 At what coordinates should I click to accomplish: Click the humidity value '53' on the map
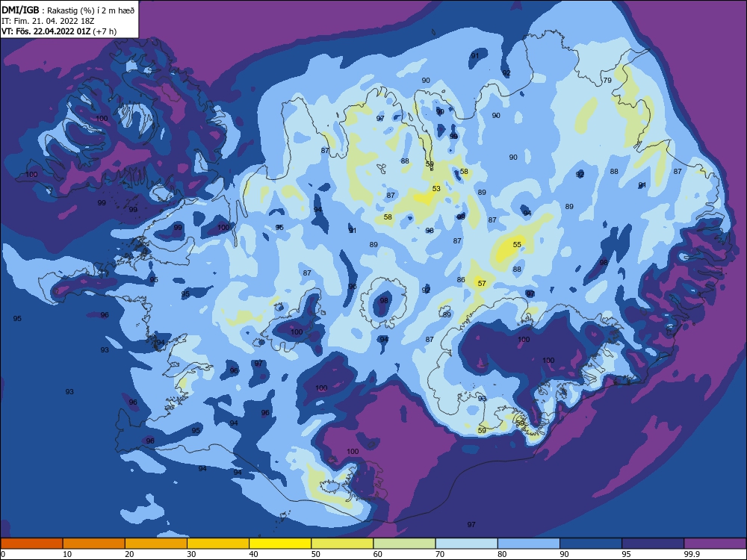coord(436,189)
